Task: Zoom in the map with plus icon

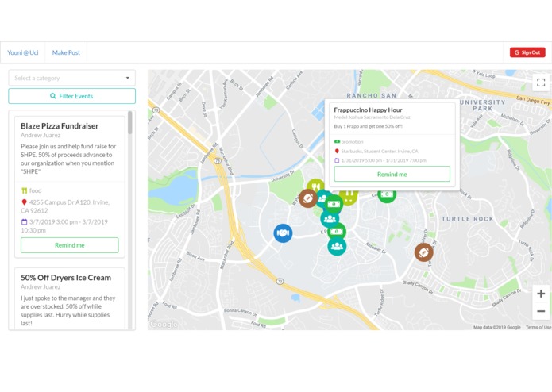Action: click(541, 294)
